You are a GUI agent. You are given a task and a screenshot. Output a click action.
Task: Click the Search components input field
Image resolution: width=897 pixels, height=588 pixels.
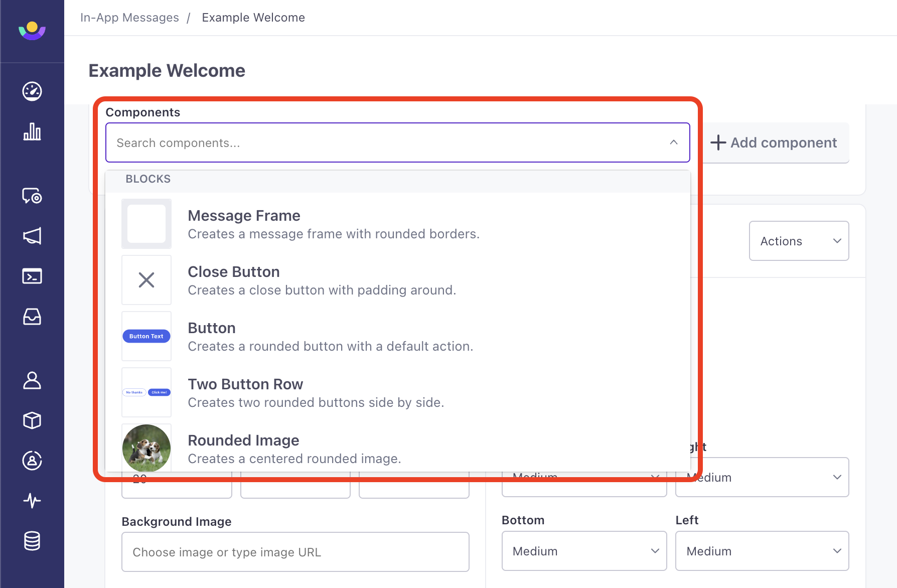tap(398, 142)
